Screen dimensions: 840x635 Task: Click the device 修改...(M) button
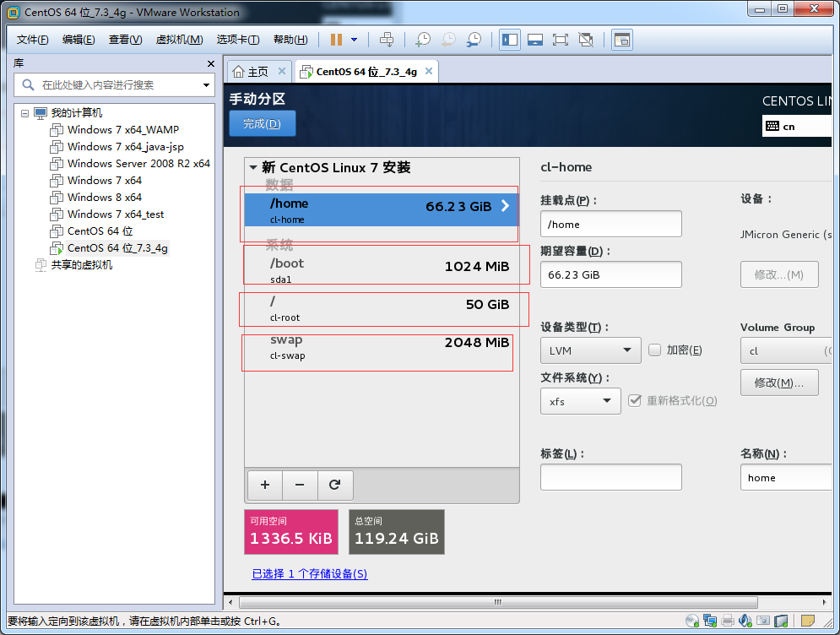click(x=779, y=274)
